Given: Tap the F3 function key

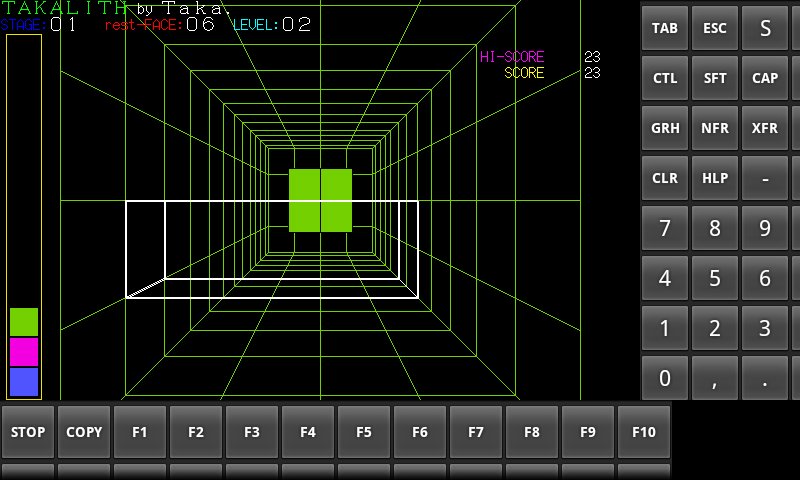Looking at the screenshot, I should pos(252,432).
